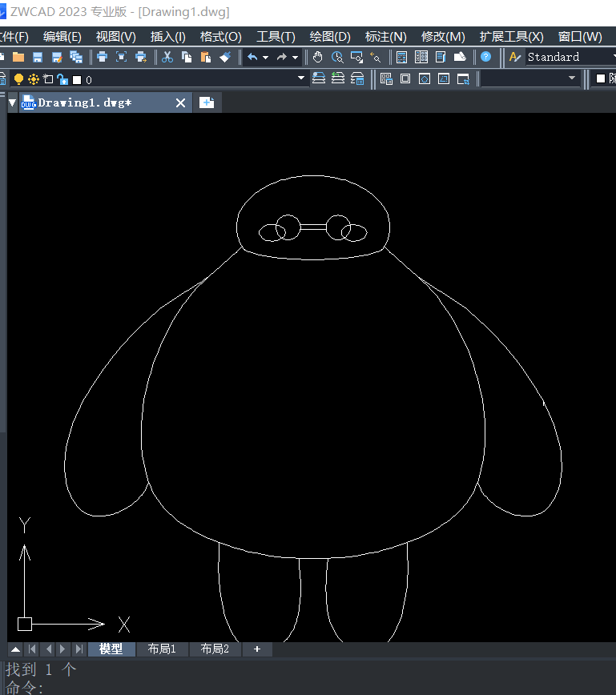Open the Layer States Manager icon
Image resolution: width=616 pixels, height=695 pixels.
pos(357,78)
